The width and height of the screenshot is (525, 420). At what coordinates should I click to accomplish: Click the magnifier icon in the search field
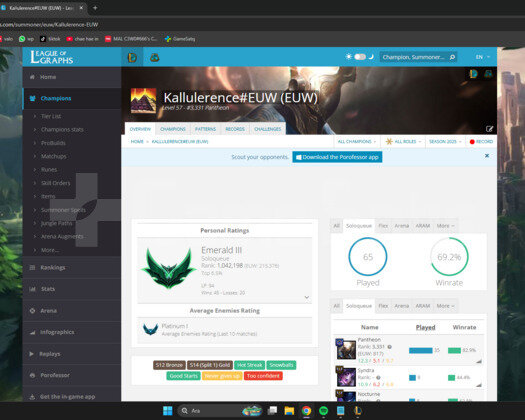coord(452,57)
